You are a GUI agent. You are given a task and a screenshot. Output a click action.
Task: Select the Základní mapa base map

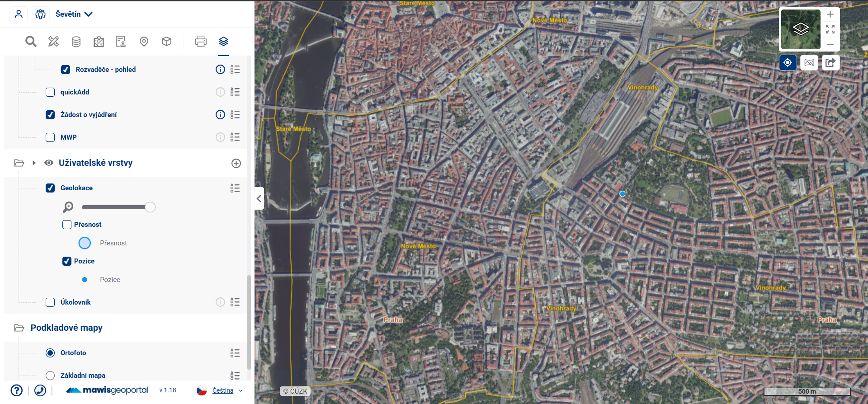[x=50, y=376]
